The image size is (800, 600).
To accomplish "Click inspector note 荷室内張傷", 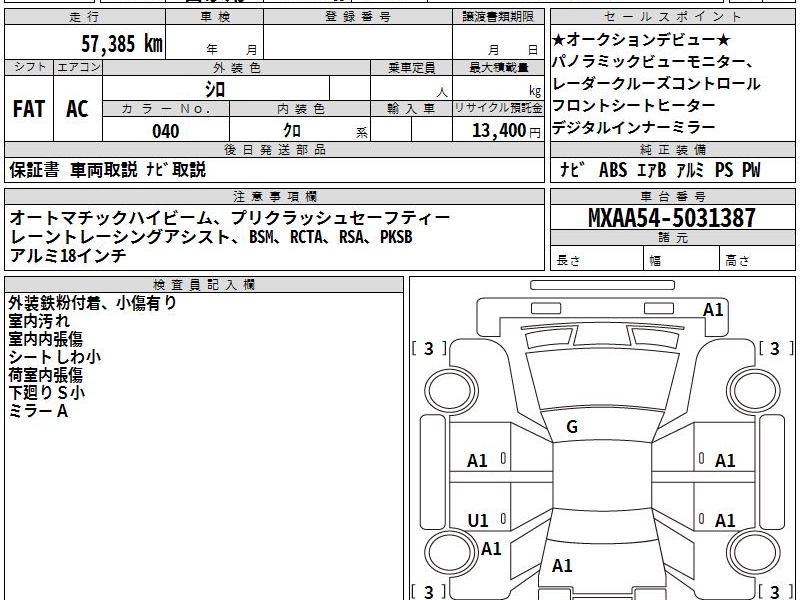I will click(45, 375).
